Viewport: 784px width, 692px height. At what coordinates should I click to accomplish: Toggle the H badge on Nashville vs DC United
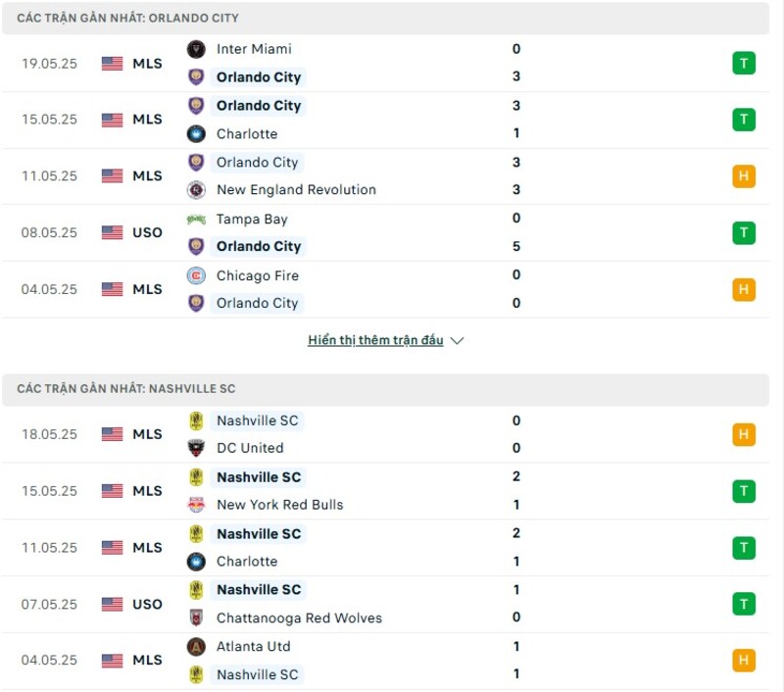744,434
